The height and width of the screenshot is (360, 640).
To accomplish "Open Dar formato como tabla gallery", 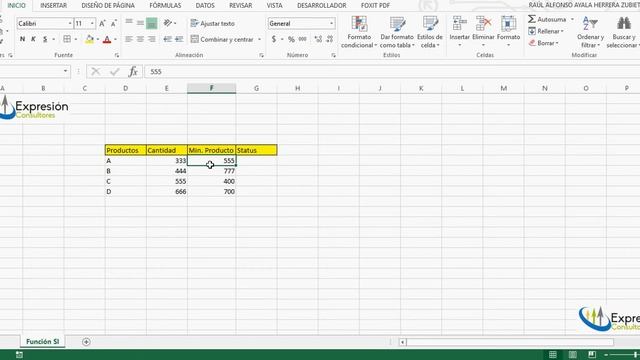I will [397, 32].
